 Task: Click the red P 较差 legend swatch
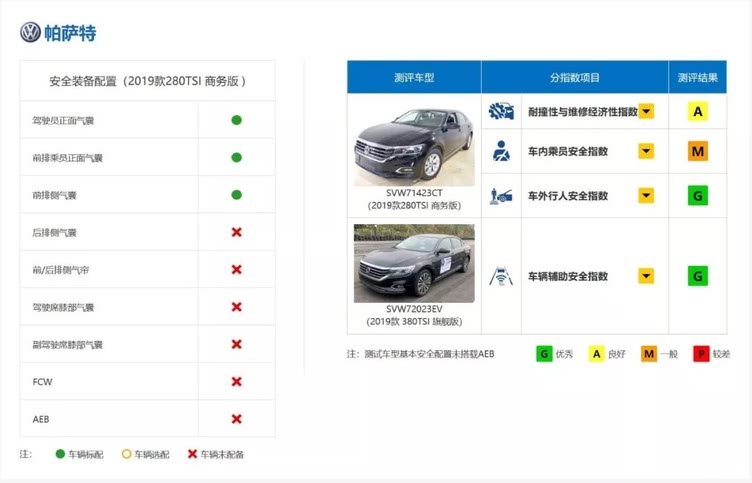(x=701, y=354)
